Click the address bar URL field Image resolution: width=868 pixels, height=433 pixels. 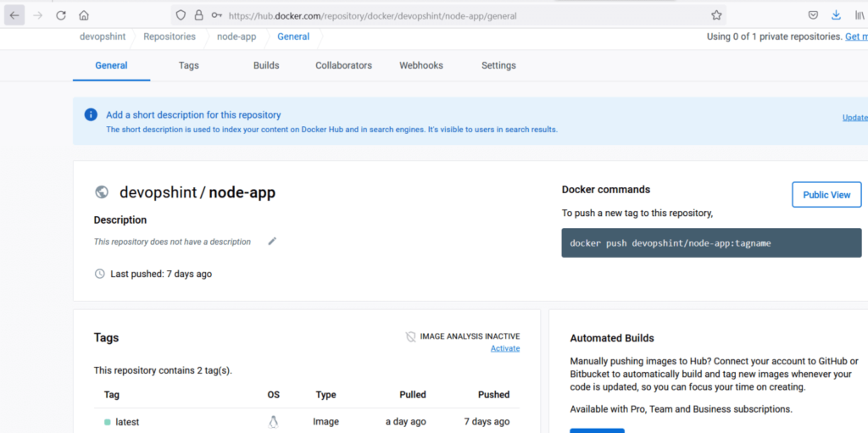(x=448, y=15)
